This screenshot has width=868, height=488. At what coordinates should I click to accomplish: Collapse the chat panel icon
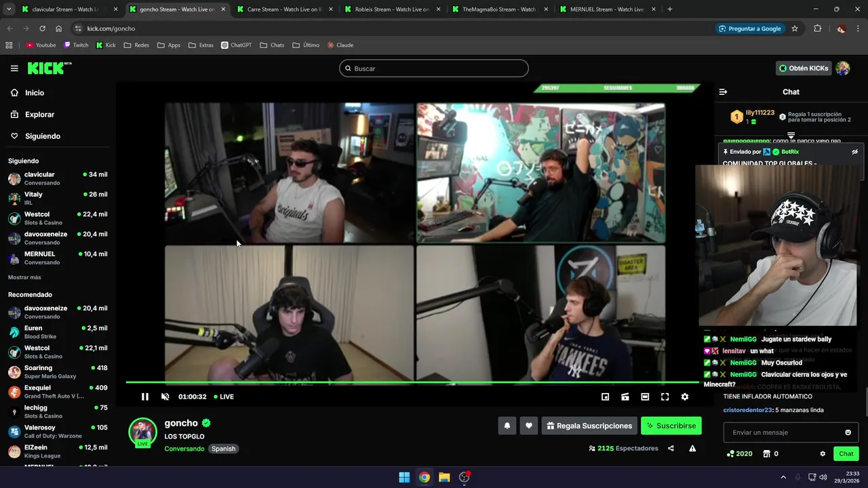coord(723,92)
